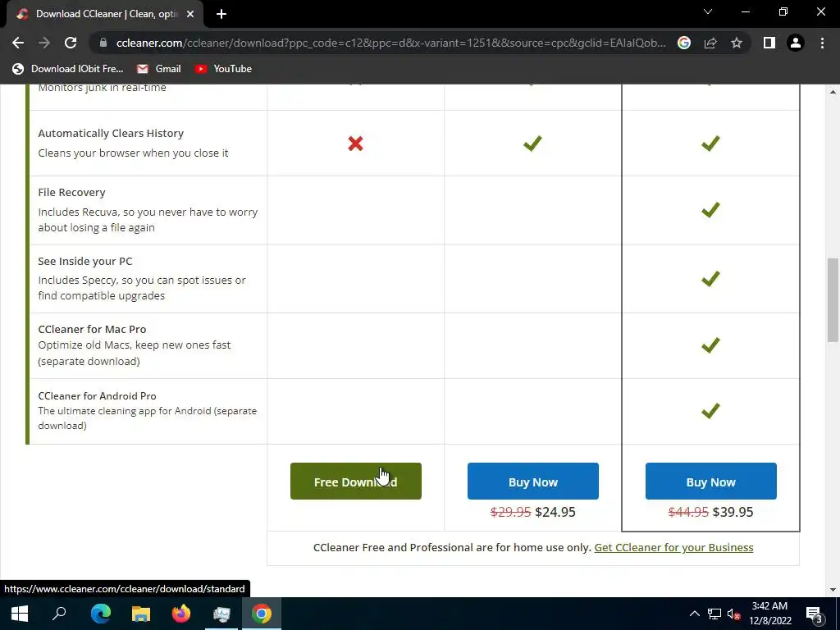Click the muted volume tray icon
Viewport: 840px width, 630px height.
point(734,614)
